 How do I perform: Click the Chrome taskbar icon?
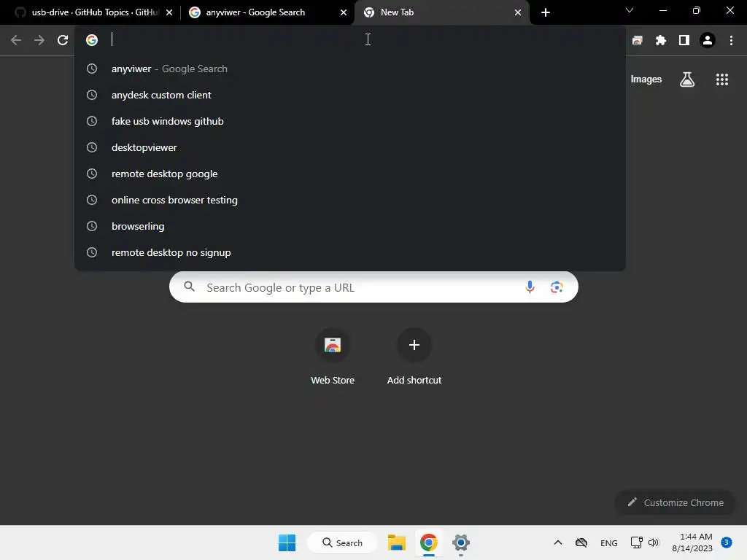coord(429,542)
